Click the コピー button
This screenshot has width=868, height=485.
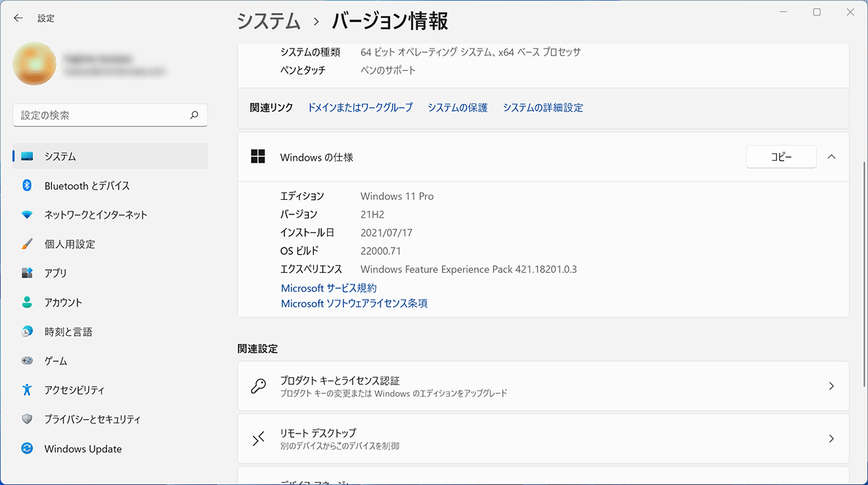tap(781, 156)
